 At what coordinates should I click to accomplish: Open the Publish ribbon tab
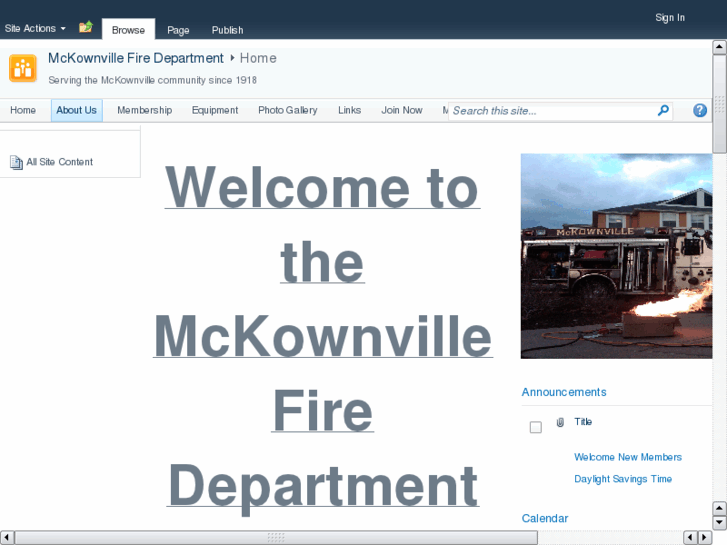click(x=227, y=30)
